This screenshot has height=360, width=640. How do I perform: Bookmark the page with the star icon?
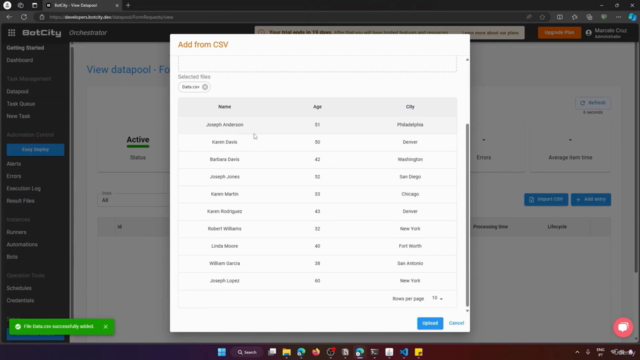coord(542,17)
